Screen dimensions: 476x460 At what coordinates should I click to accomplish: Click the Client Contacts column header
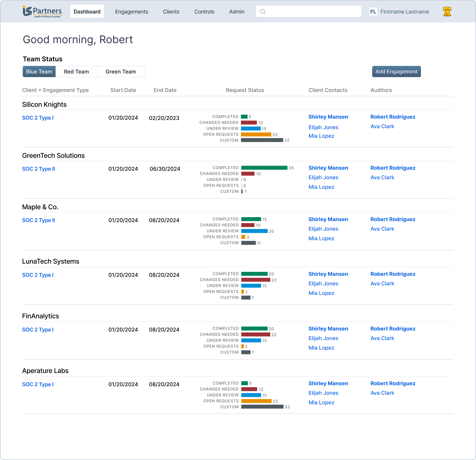328,90
